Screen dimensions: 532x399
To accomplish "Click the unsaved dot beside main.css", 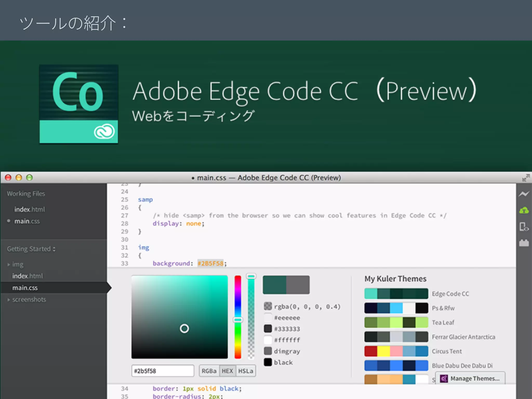I will tap(9, 221).
